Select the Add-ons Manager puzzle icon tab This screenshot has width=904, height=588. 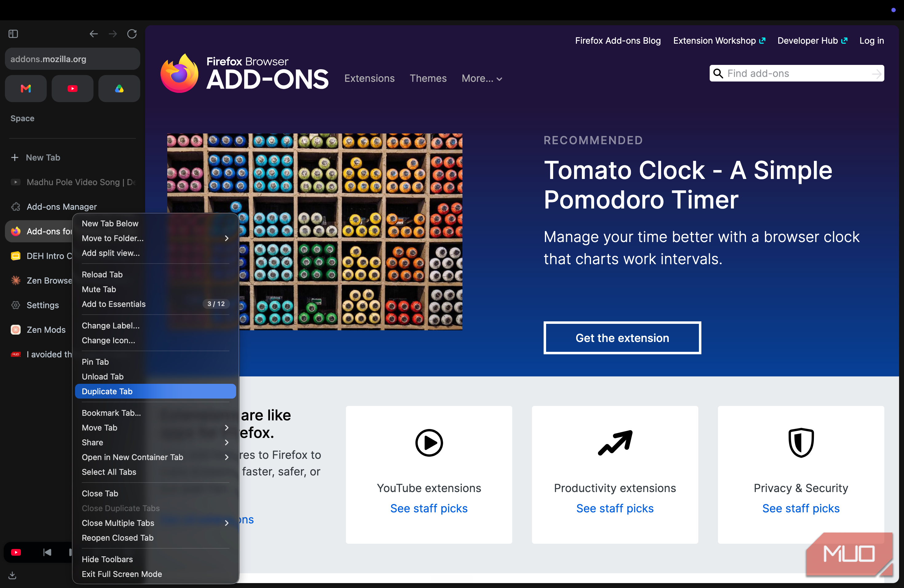coord(16,207)
